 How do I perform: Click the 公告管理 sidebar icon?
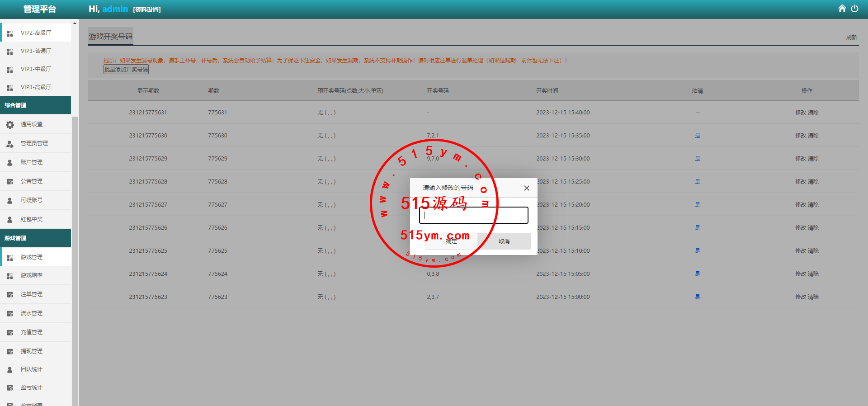10,182
